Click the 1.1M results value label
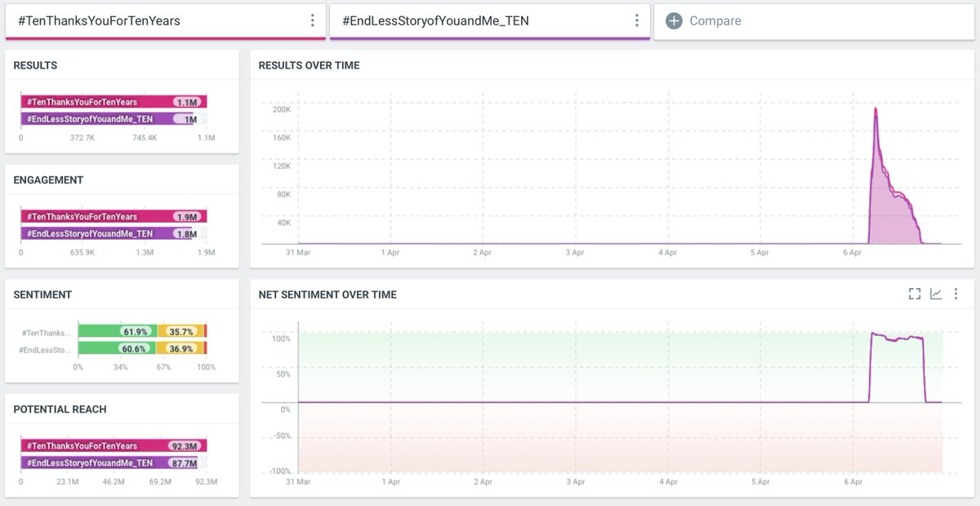The height and width of the screenshot is (506, 980). [x=187, y=102]
